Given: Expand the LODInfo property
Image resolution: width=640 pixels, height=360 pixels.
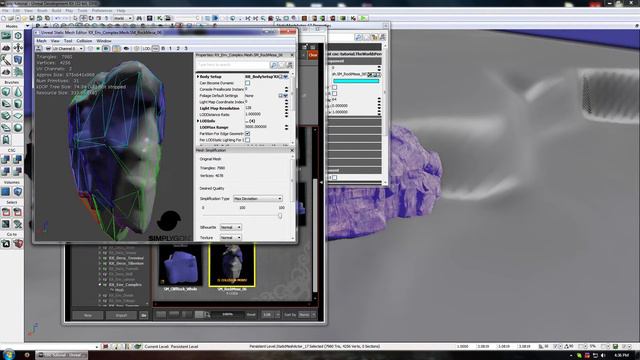Looking at the screenshot, I should pyautogui.click(x=198, y=121).
